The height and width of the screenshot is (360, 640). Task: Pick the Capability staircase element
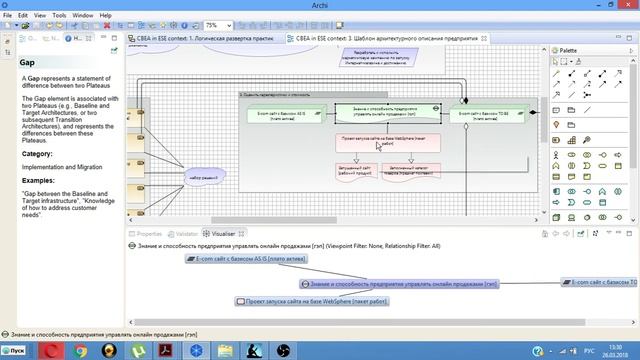tap(571, 140)
